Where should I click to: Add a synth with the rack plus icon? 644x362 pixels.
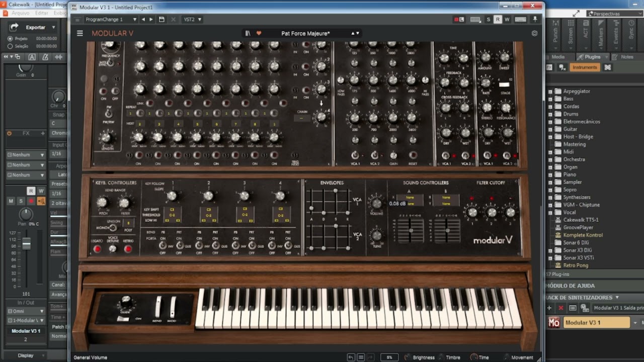click(x=550, y=308)
